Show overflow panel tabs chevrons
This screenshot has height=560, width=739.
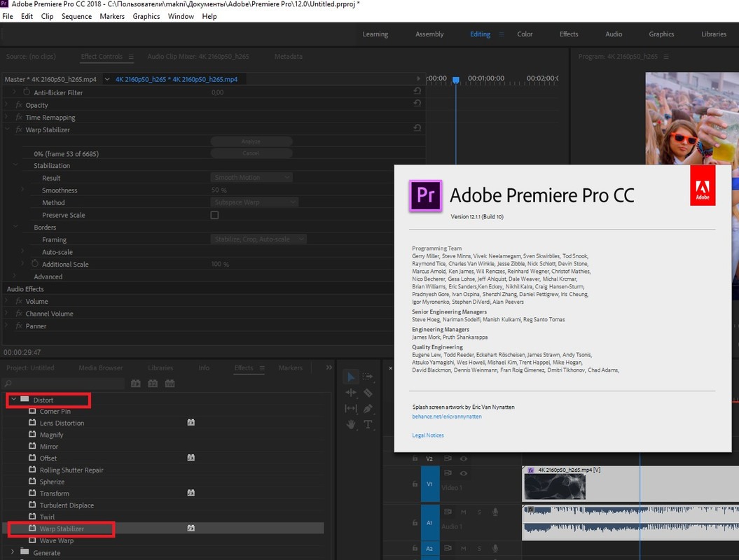coord(329,367)
